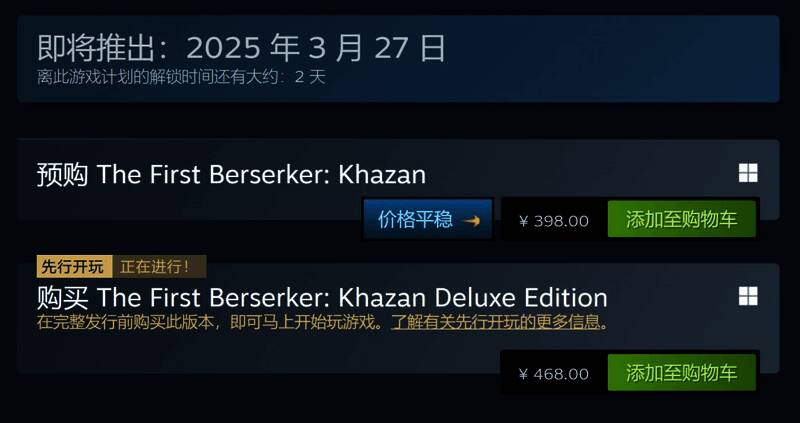Viewport: 800px width, 423px height.
Task: Click the 即将推出 2025 年 3 月 27 日 heading
Action: click(x=241, y=48)
